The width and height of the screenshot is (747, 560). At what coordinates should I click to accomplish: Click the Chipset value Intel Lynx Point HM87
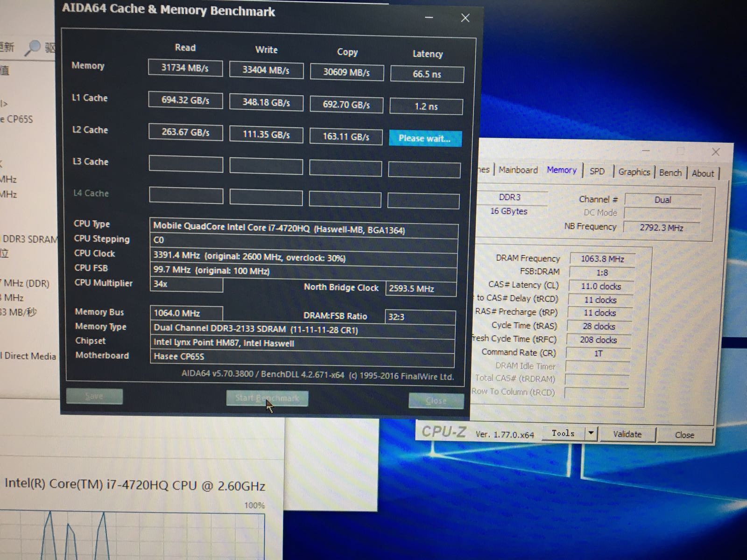[303, 343]
